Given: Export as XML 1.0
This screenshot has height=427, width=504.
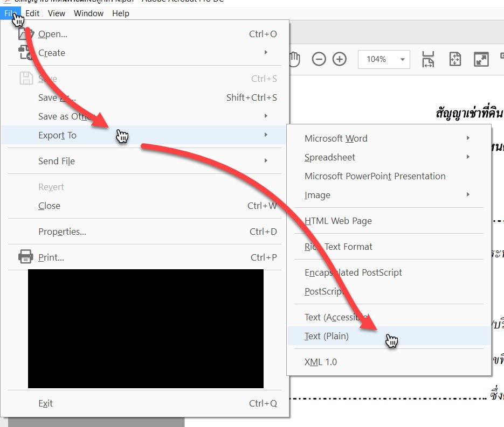Looking at the screenshot, I should [x=389, y=362].
